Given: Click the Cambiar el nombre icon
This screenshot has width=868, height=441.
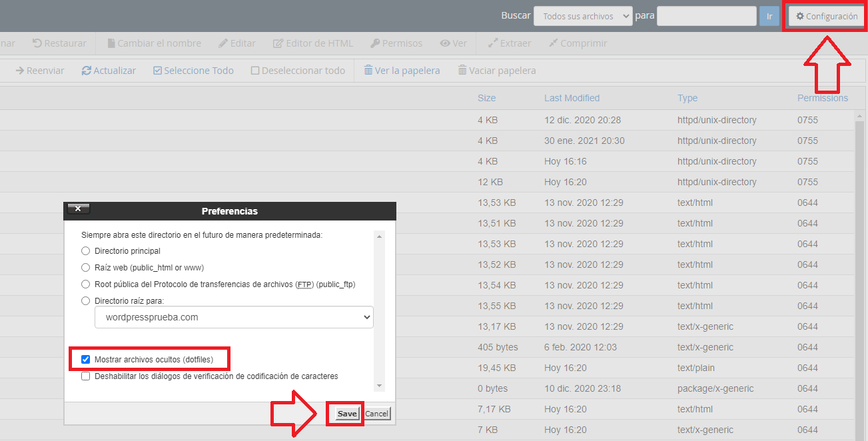Looking at the screenshot, I should pyautogui.click(x=111, y=43).
